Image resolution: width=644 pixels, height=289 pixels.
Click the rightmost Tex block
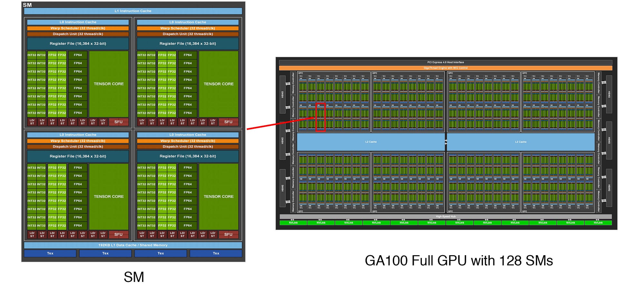(216, 253)
